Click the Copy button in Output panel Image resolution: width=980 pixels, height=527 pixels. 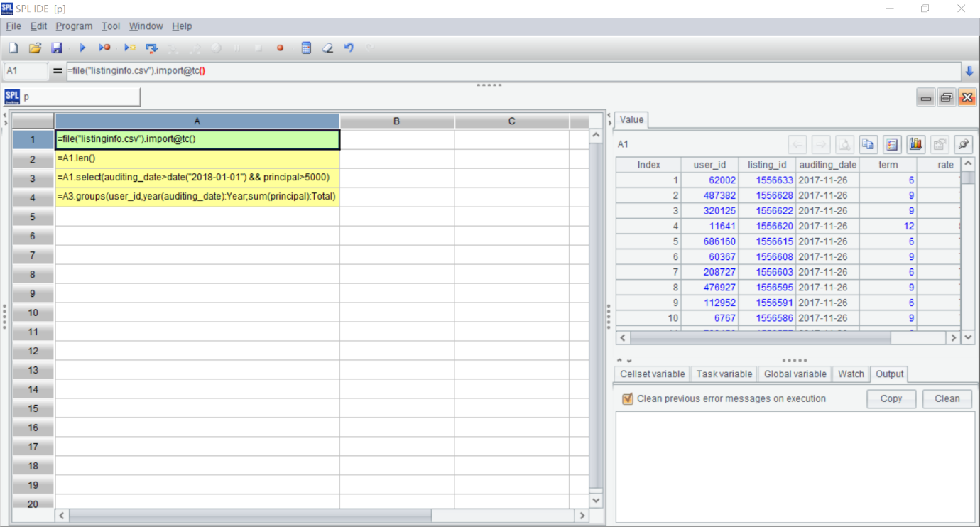(x=891, y=399)
